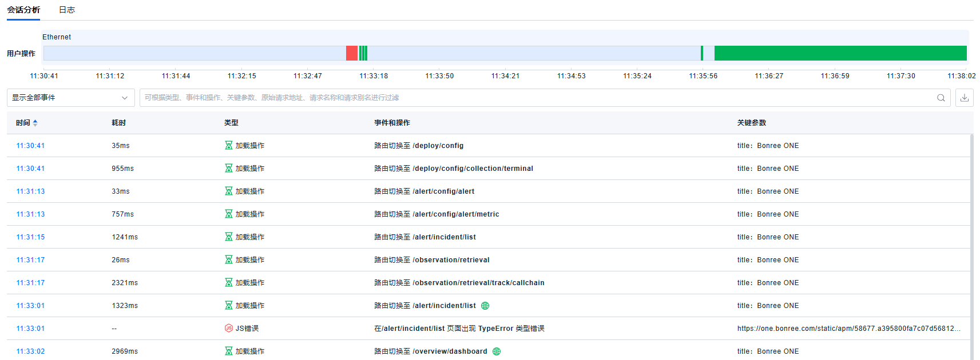The image size is (980, 360).
Task: Click the hourglass icon in the 2321ms row
Action: 229,283
